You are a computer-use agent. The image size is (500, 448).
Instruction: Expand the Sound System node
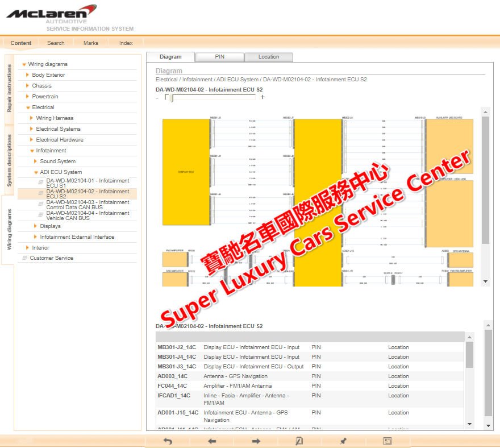(35, 161)
